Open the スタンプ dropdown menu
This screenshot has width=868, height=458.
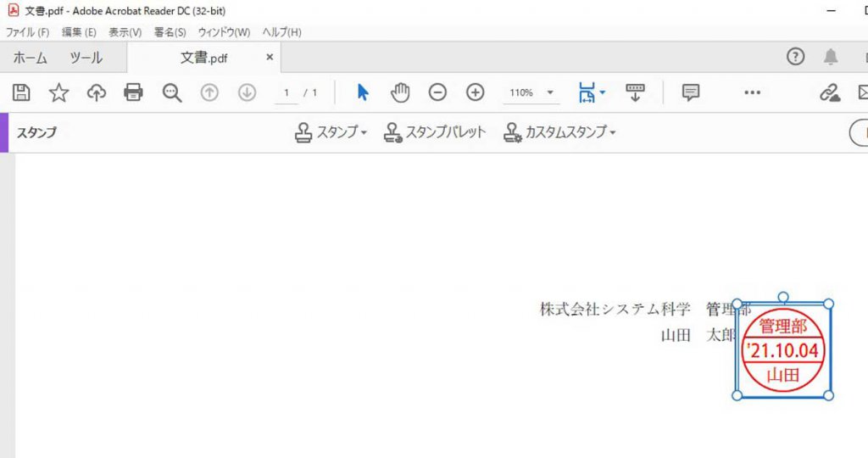point(331,133)
